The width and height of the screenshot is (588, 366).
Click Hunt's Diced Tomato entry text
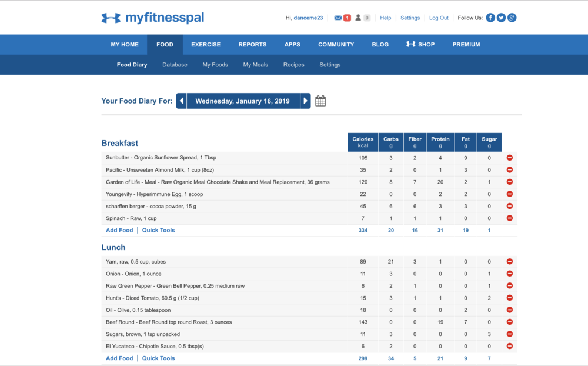[x=152, y=298]
